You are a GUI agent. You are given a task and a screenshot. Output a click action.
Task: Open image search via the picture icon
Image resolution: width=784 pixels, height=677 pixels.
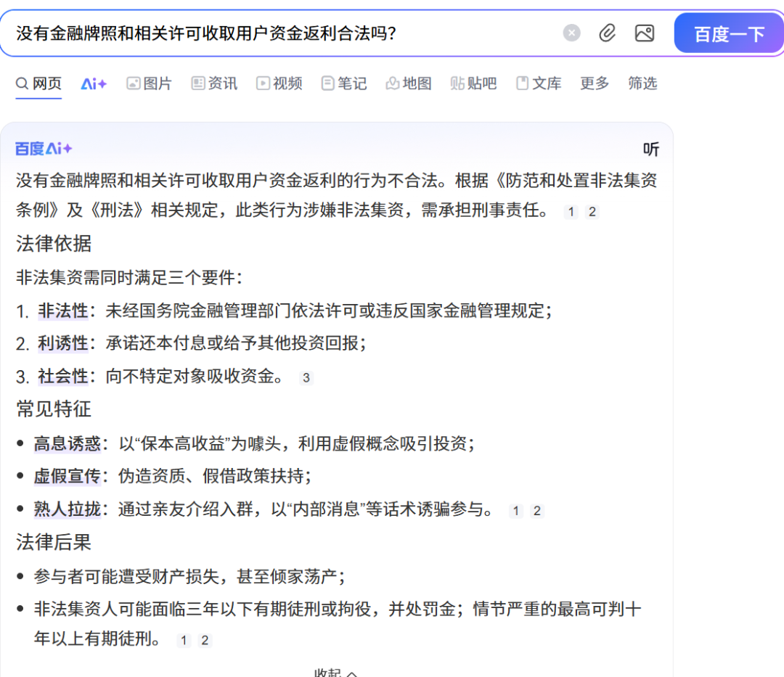tap(644, 33)
